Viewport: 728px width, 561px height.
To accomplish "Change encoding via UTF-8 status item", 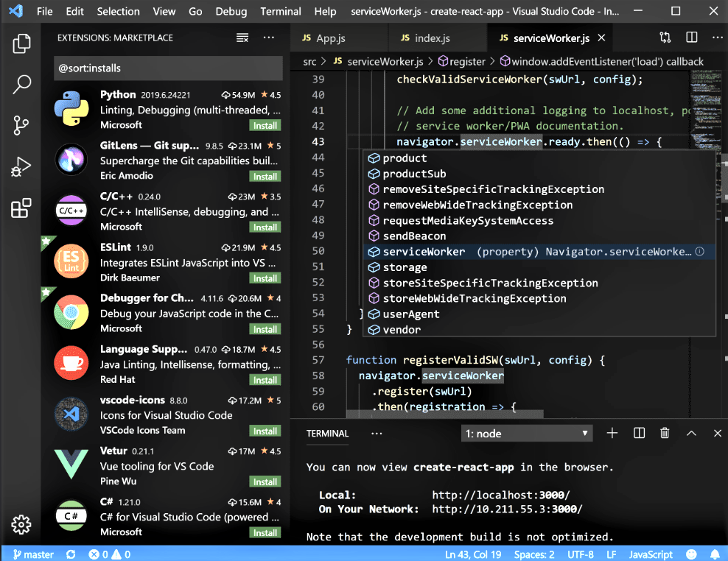I will 581,554.
